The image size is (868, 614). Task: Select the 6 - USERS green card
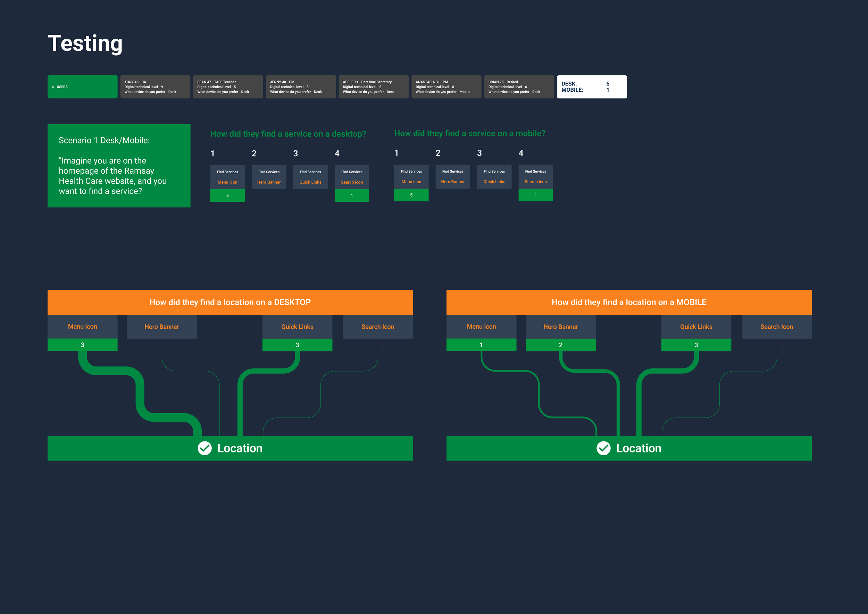82,87
